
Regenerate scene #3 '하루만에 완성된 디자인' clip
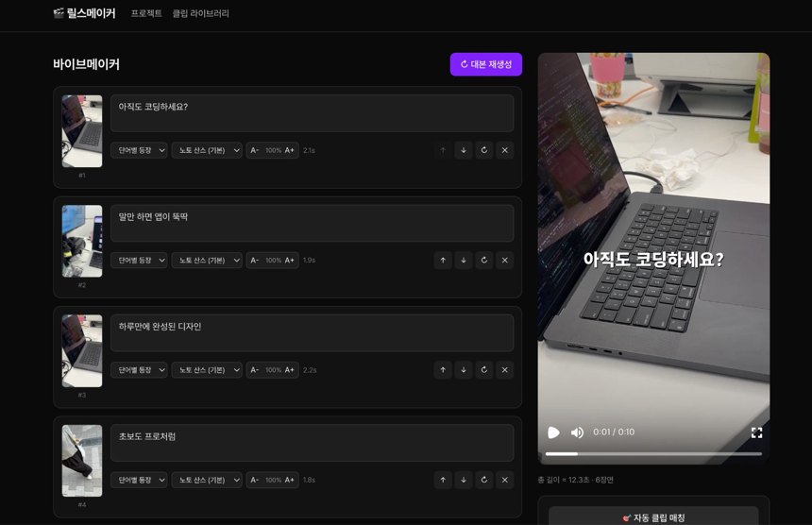[x=484, y=370]
